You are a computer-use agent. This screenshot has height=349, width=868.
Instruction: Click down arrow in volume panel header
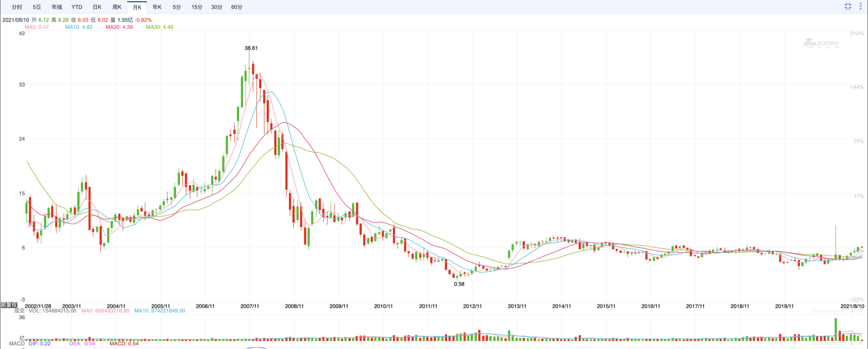(x=861, y=311)
